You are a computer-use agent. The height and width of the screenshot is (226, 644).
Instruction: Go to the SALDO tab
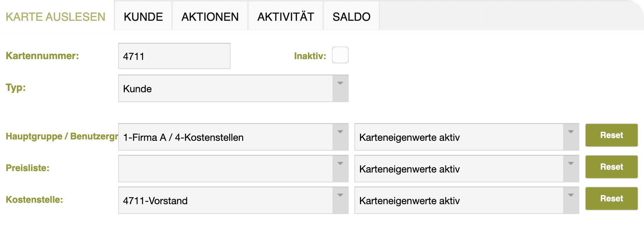(351, 17)
